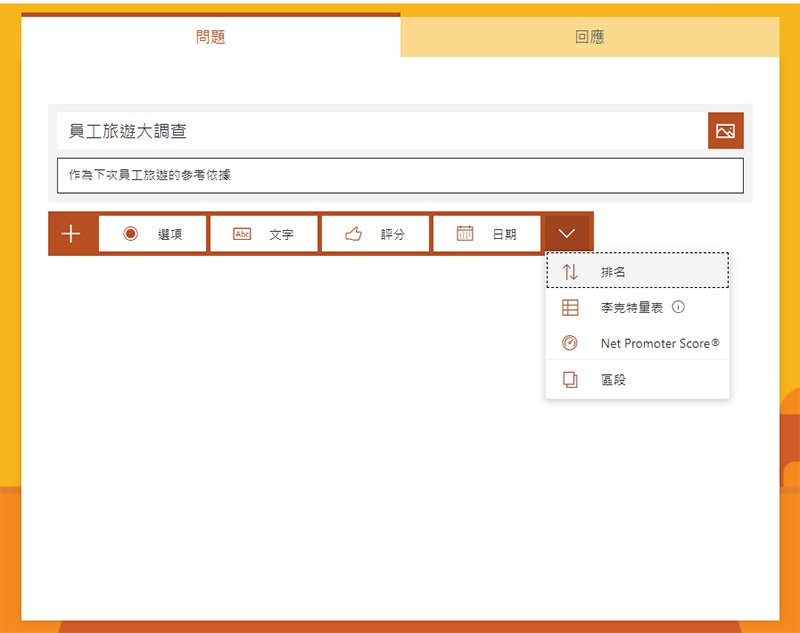
Task: Click the Abc icon on 文字 button
Action: (x=242, y=234)
